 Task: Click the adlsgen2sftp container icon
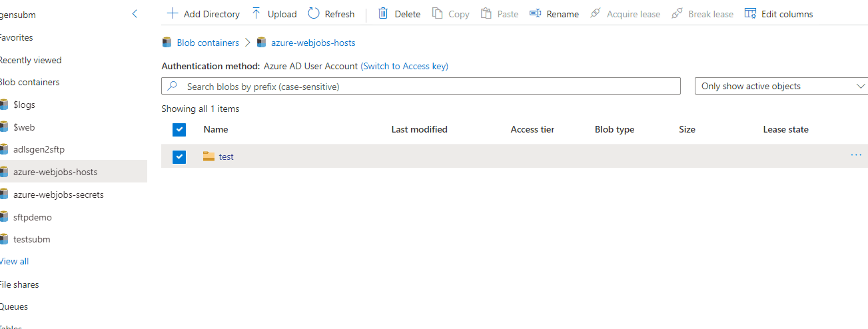[4, 149]
